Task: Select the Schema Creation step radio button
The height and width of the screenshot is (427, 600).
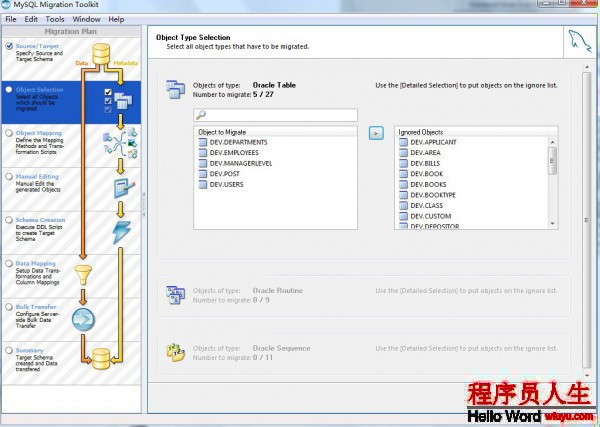Action: point(9,220)
